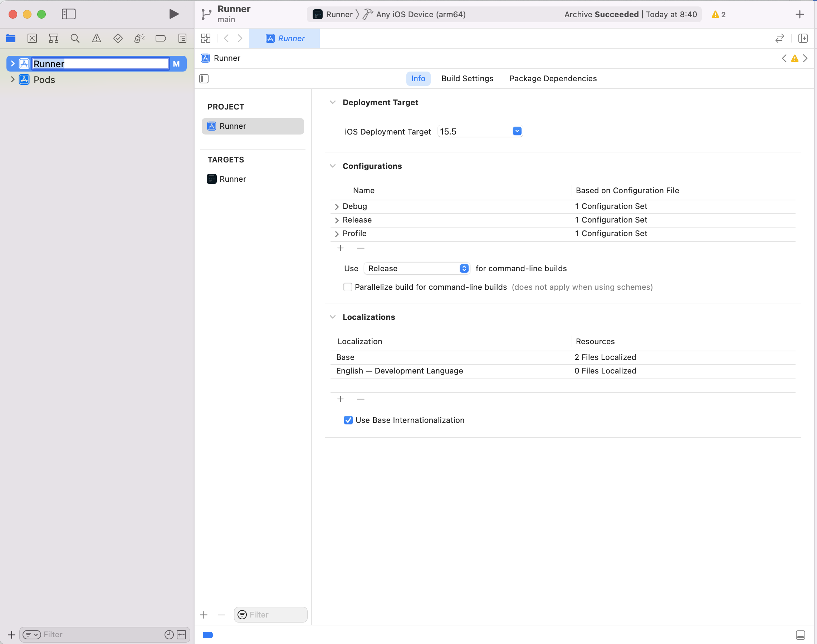Expand the Runner project in navigator
The height and width of the screenshot is (644, 817).
(x=13, y=64)
